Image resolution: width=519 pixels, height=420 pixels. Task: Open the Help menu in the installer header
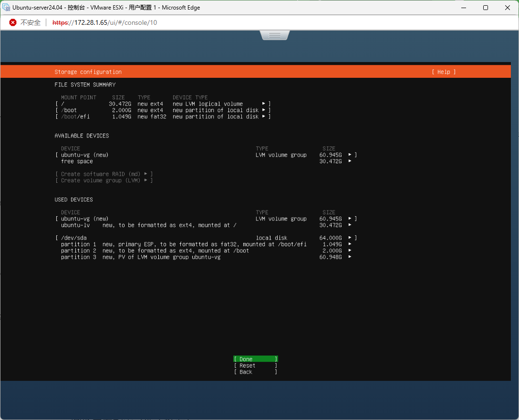pyautogui.click(x=444, y=72)
